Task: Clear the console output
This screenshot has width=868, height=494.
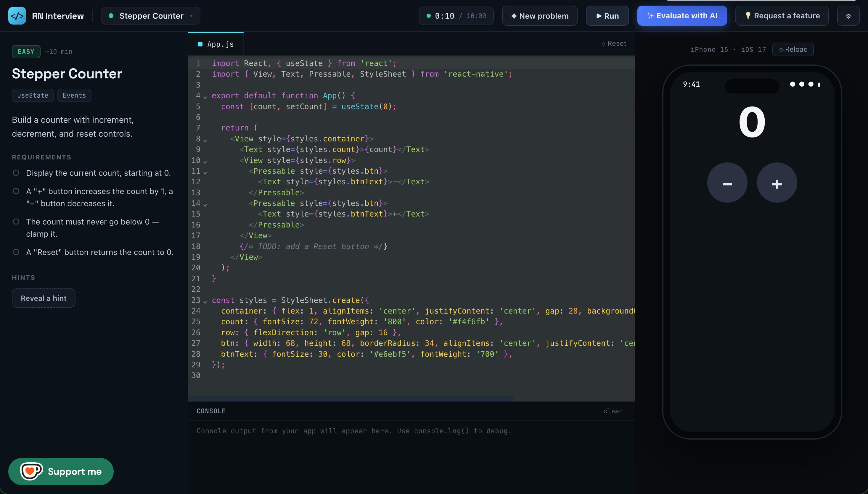Action: point(613,411)
